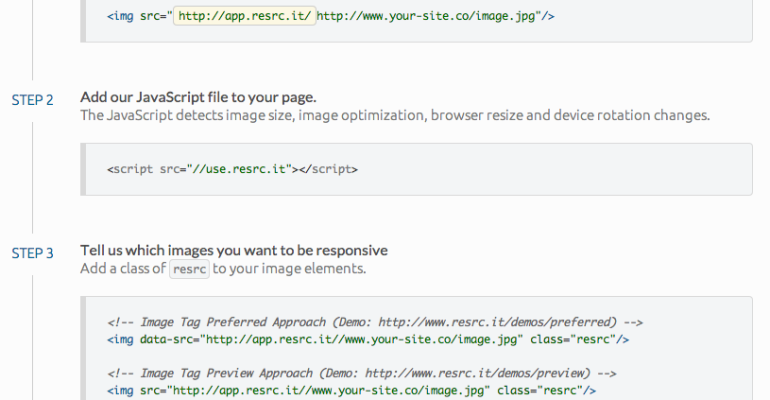
Task: Click the preview approach img src line
Action: (x=352, y=391)
